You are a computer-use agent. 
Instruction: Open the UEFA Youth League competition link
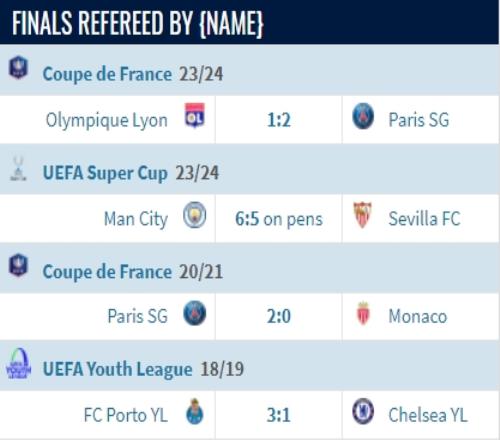[118, 369]
